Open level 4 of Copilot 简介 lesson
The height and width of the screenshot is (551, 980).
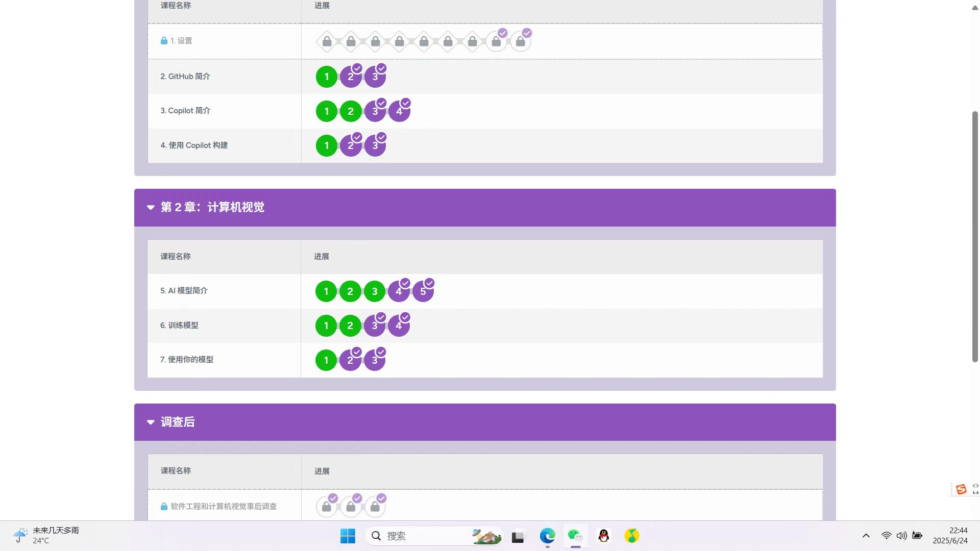399,111
